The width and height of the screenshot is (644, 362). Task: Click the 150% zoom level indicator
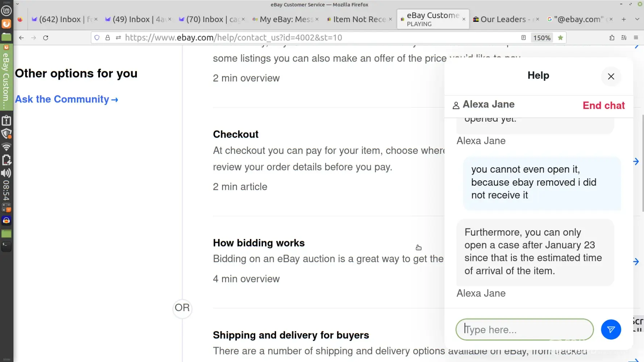coord(541,38)
